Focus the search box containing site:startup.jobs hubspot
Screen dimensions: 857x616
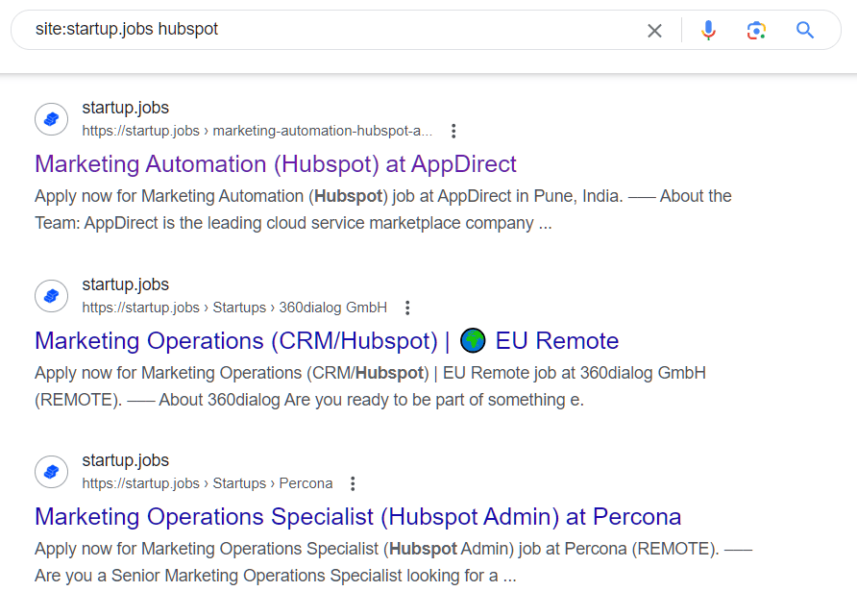coord(327,30)
